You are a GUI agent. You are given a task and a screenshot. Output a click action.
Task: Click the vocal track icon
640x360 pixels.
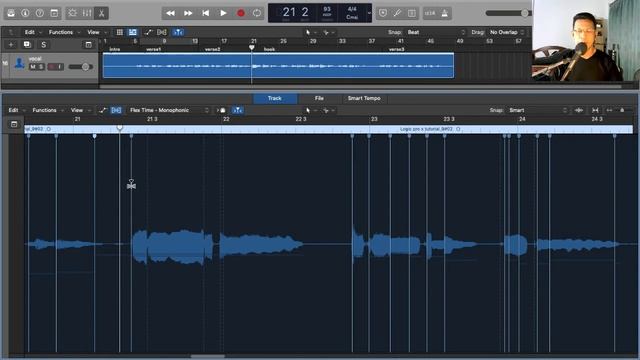(x=19, y=63)
